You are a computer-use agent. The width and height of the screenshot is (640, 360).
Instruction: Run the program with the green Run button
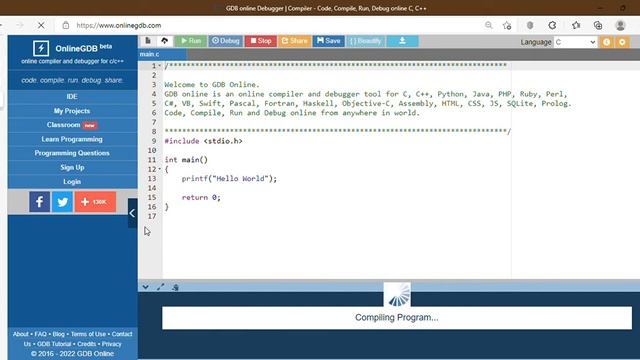pyautogui.click(x=191, y=41)
